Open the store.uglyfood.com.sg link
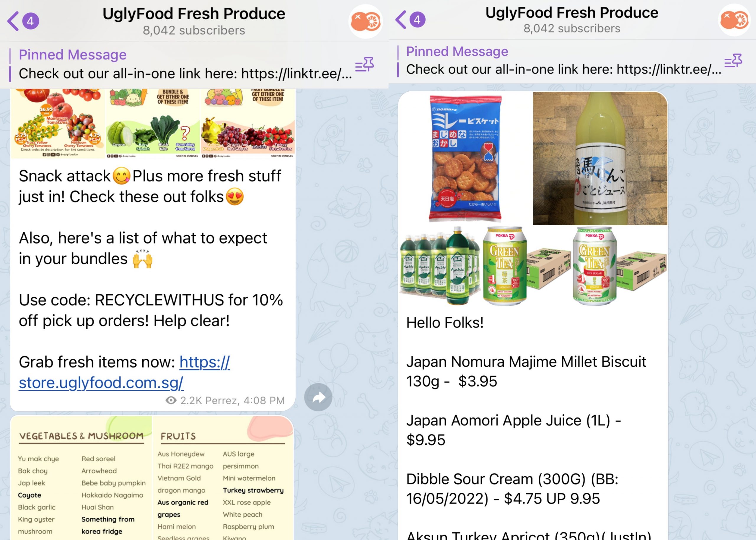The height and width of the screenshot is (540, 756). pyautogui.click(x=124, y=372)
